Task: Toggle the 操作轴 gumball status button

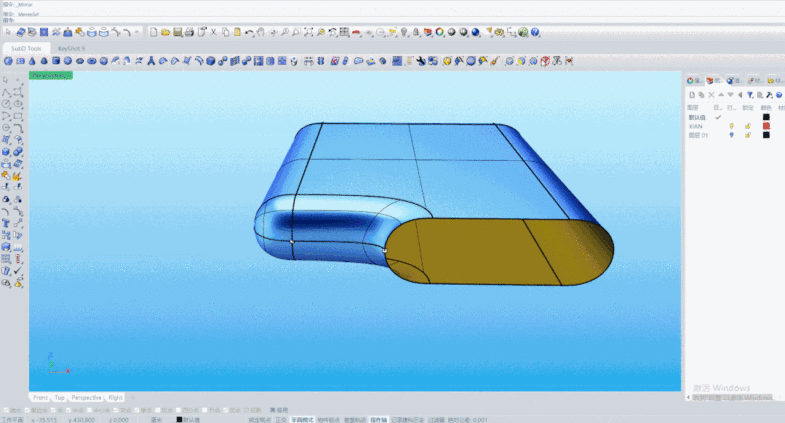Action: [378, 419]
